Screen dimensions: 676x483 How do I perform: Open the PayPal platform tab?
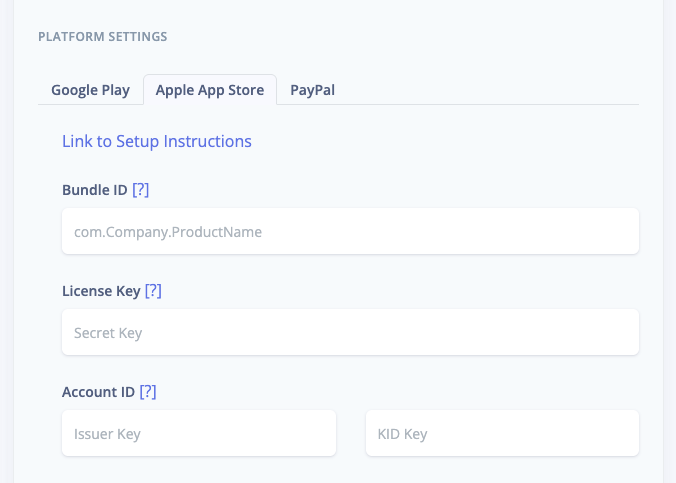tap(312, 90)
